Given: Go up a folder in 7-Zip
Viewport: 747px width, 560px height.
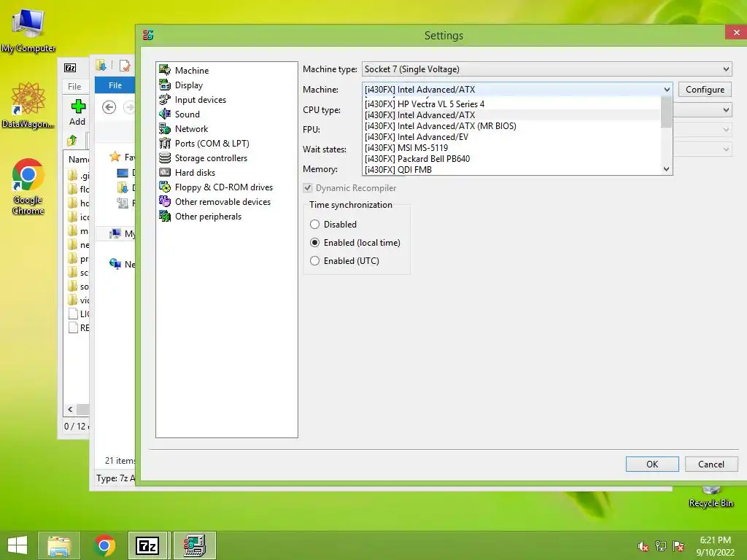Looking at the screenshot, I should (72, 141).
